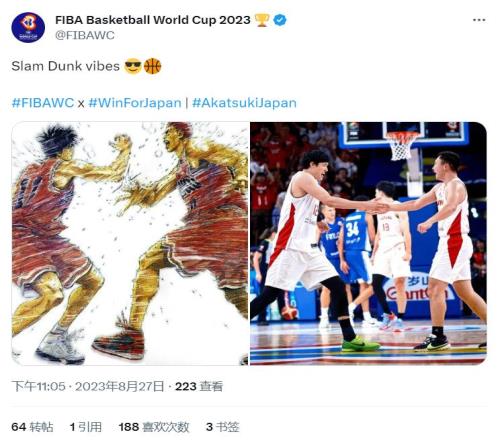View the Japan players high-five photo
The image size is (500, 440).
[x=368, y=244]
